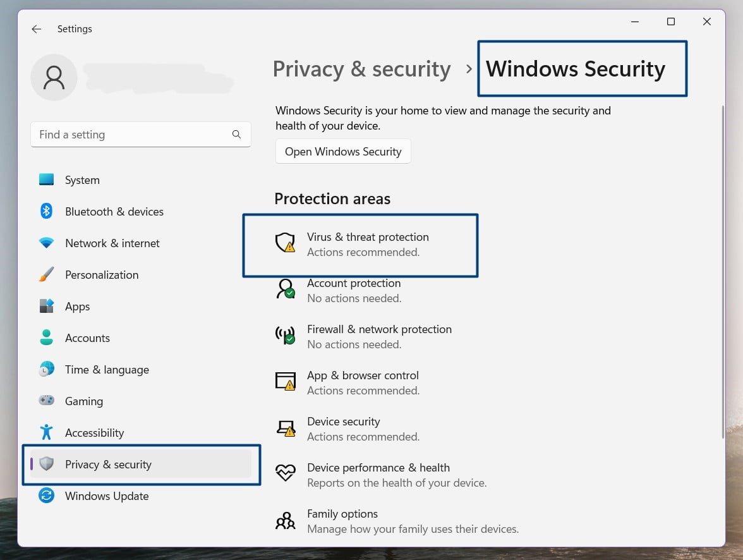Select Personalization in the sidebar
The height and width of the screenshot is (560, 743).
click(x=101, y=275)
